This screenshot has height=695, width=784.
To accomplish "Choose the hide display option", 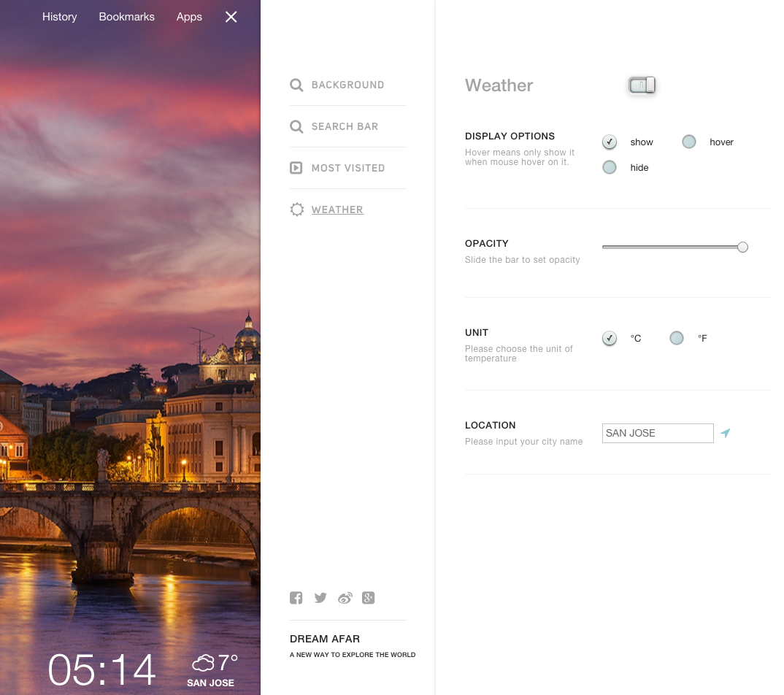I will (x=609, y=167).
